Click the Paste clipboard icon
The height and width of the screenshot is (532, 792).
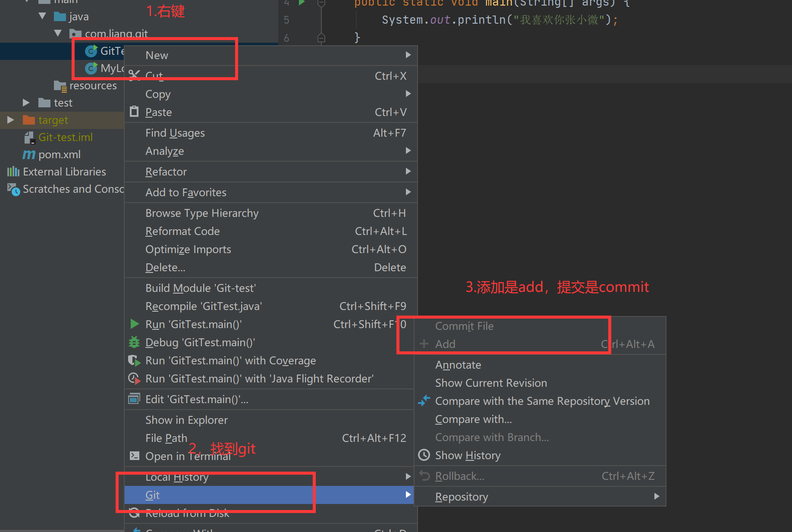(x=134, y=112)
